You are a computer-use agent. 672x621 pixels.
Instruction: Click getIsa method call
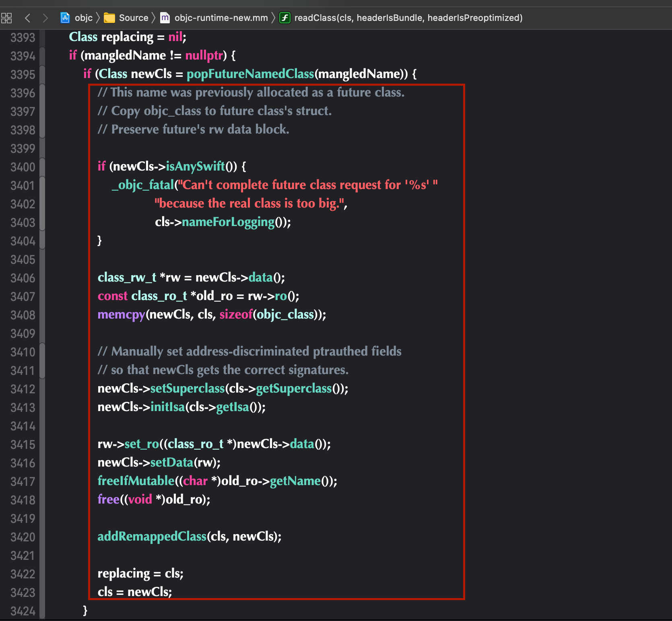(x=233, y=407)
